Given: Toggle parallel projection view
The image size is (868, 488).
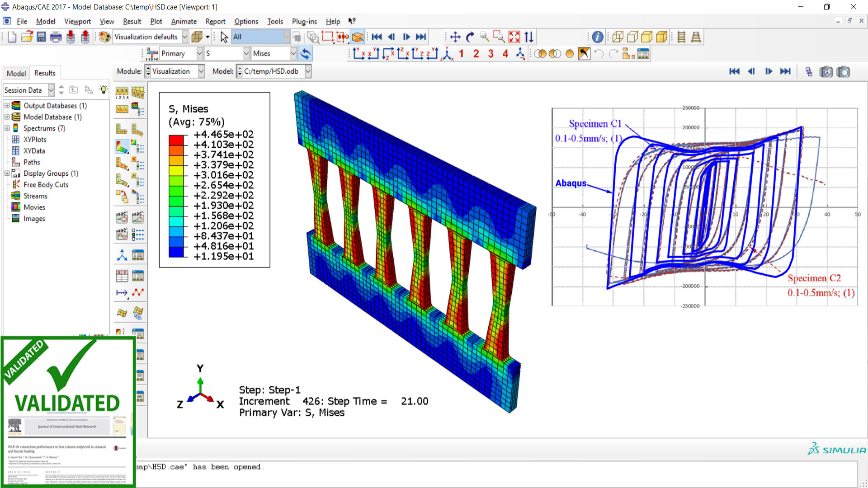Looking at the screenshot, I should (681, 37).
